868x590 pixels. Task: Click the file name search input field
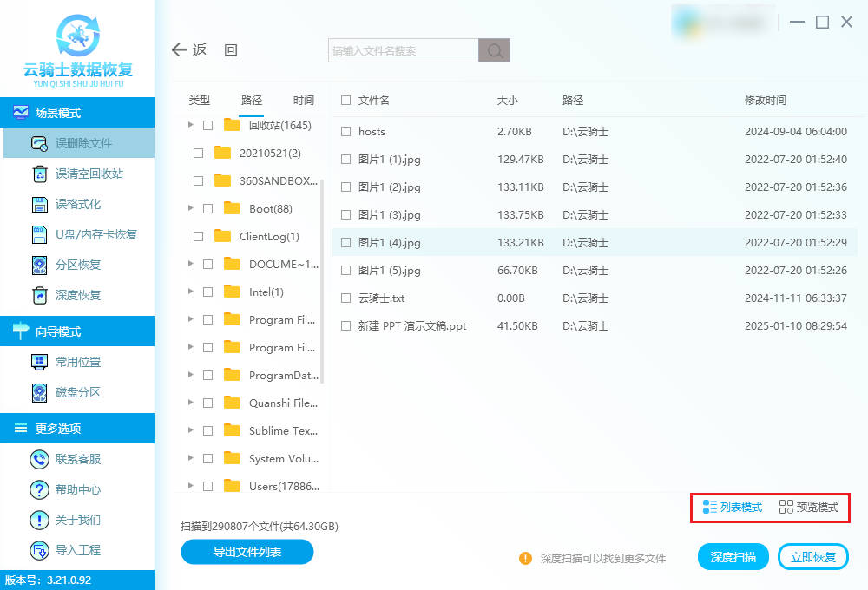point(404,51)
